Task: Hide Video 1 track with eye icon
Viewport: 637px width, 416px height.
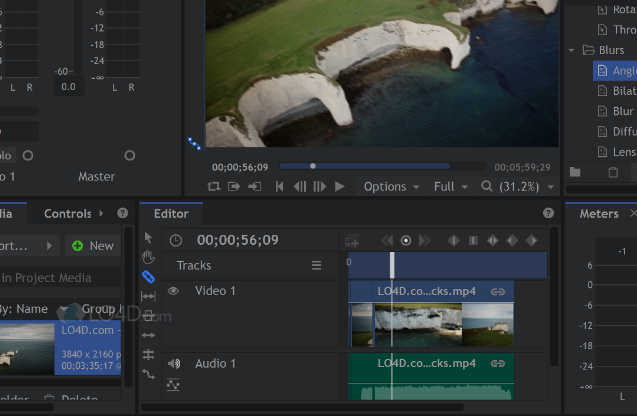Action: (173, 291)
